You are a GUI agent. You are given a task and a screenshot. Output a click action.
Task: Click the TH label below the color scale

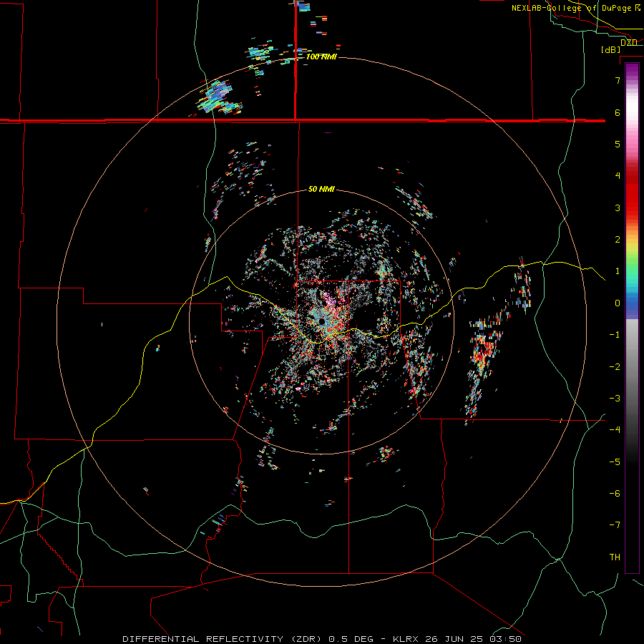click(x=615, y=557)
